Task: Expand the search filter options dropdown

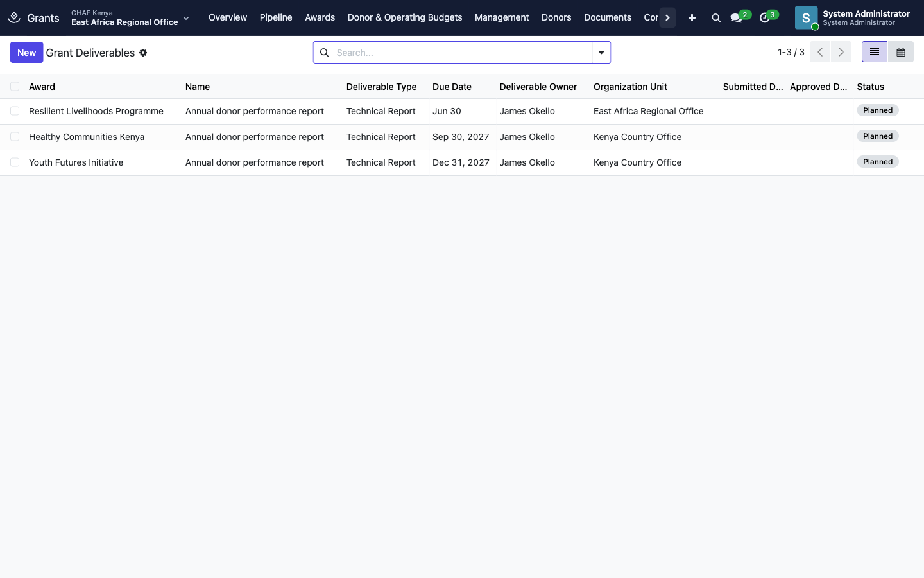Action: 601,53
